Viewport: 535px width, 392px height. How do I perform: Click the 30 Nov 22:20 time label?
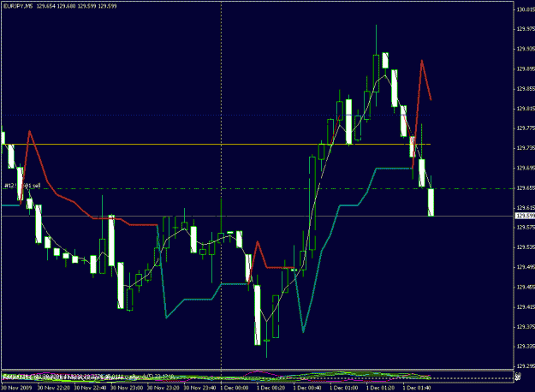tap(54, 388)
